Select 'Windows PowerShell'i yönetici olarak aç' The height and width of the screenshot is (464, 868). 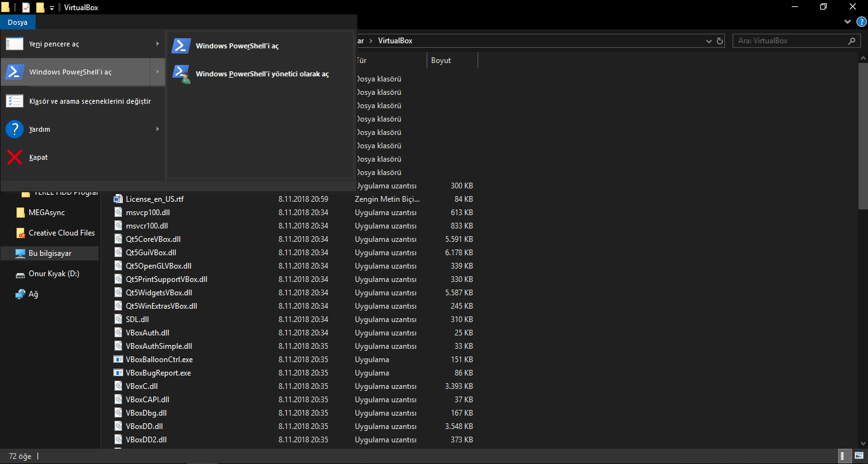(x=260, y=74)
